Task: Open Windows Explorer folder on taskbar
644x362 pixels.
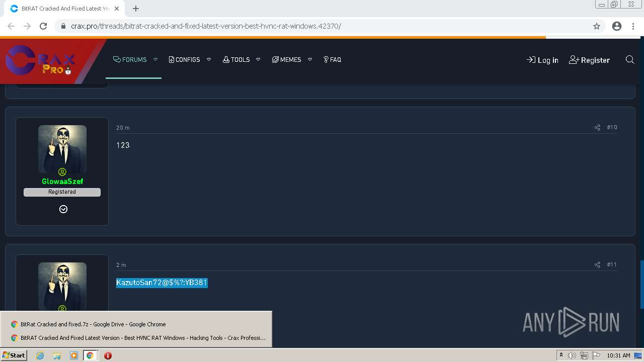Action: [57, 355]
